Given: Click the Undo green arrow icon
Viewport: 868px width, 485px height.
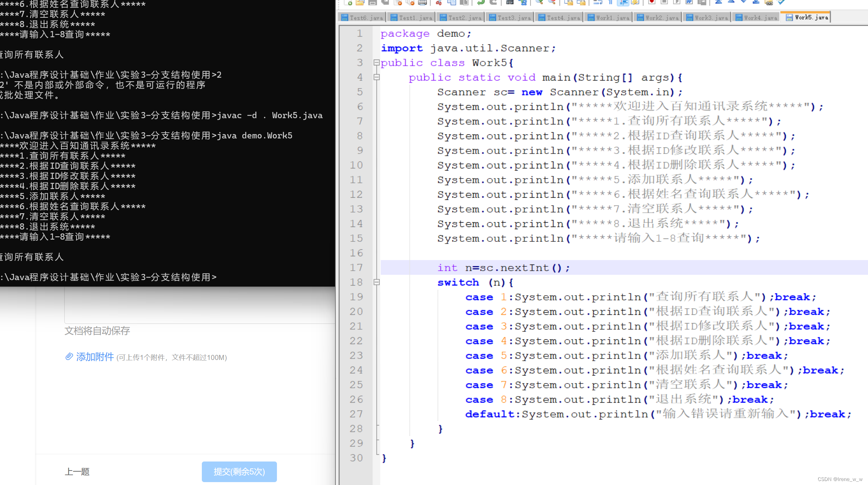Looking at the screenshot, I should 481,2.
